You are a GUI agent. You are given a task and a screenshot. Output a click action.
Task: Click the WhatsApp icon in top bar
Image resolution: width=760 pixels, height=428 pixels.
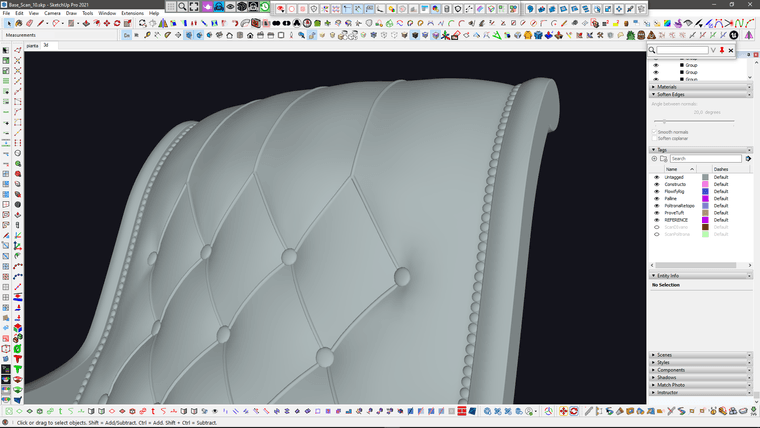tap(265, 6)
